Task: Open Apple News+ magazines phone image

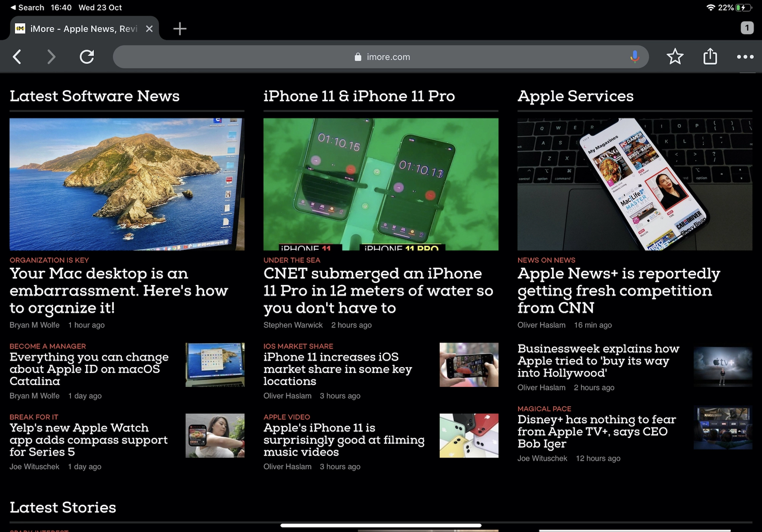Action: [x=635, y=184]
